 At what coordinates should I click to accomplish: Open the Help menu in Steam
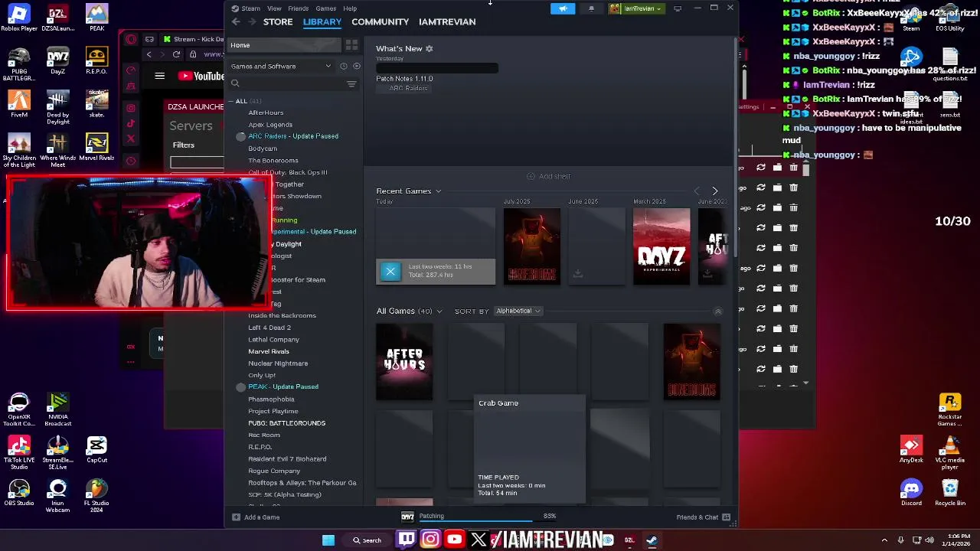(350, 8)
